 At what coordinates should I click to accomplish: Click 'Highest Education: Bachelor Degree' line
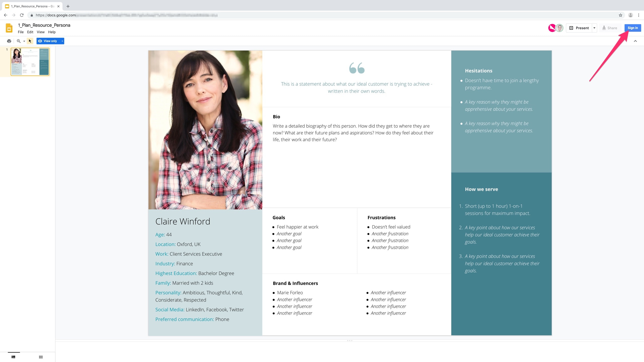point(195,273)
